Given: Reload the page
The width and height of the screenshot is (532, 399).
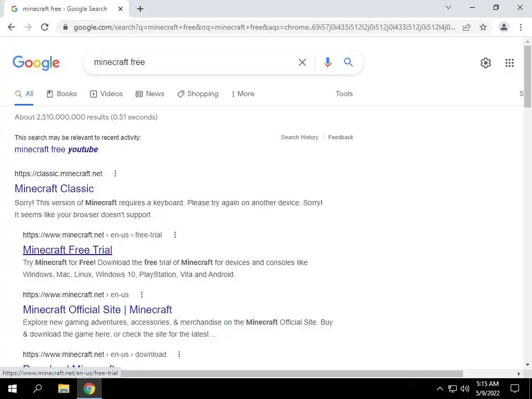Looking at the screenshot, I should [x=45, y=27].
